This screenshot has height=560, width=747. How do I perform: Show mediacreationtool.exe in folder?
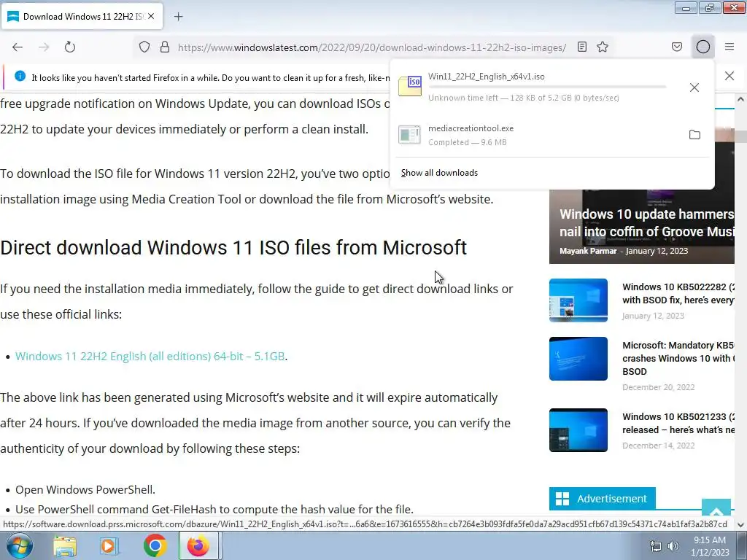point(694,135)
